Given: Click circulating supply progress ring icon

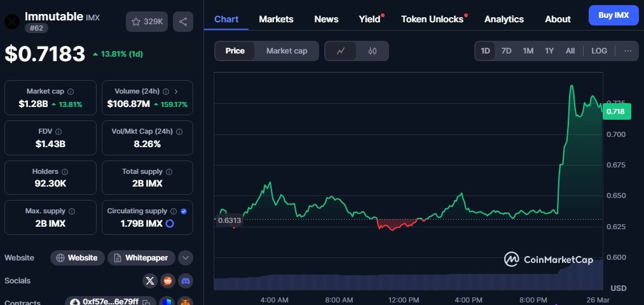Looking at the screenshot, I should tap(170, 224).
